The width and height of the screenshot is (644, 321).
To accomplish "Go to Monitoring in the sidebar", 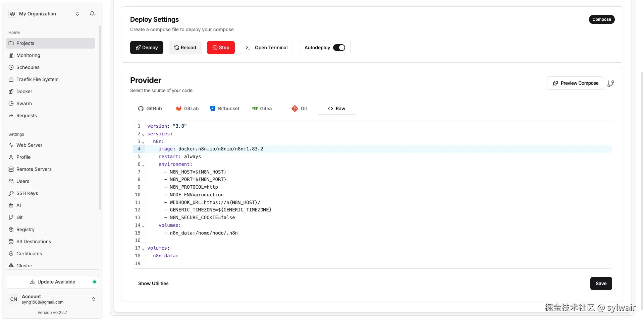I will coord(50,55).
